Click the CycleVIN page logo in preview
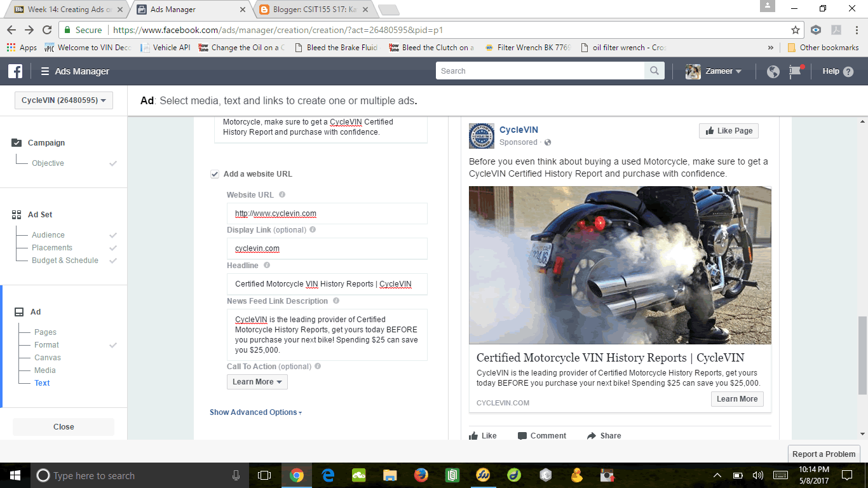Screen dimensions: 868x488 click(x=482, y=136)
